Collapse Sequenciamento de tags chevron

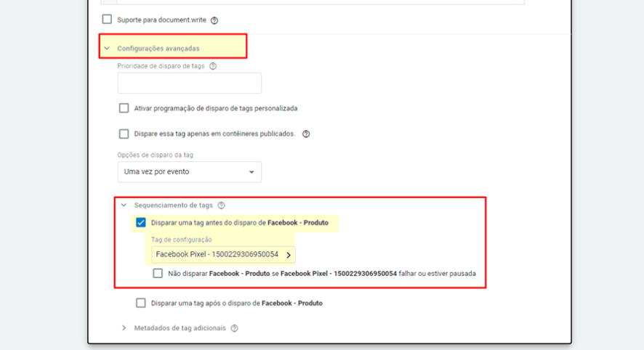tap(124, 205)
